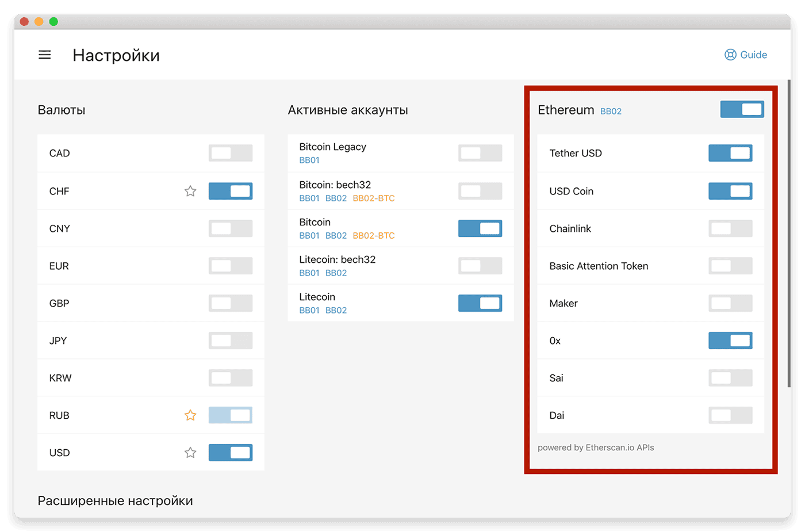Disable the Litecoin account toggle
Viewport: 805px width, 532px height.
(480, 303)
